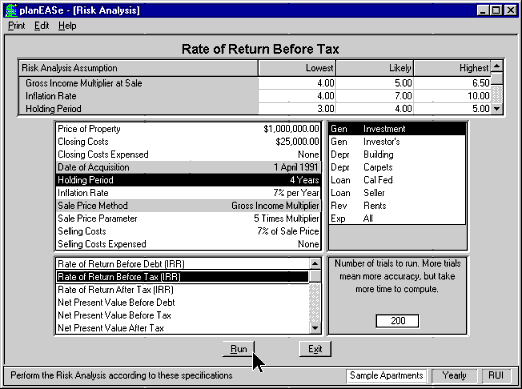Maximize the planEASe window

(496, 10)
